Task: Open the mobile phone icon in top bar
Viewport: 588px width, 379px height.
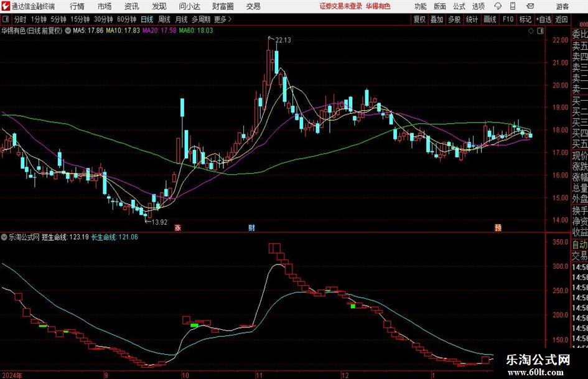Action: click(513, 6)
